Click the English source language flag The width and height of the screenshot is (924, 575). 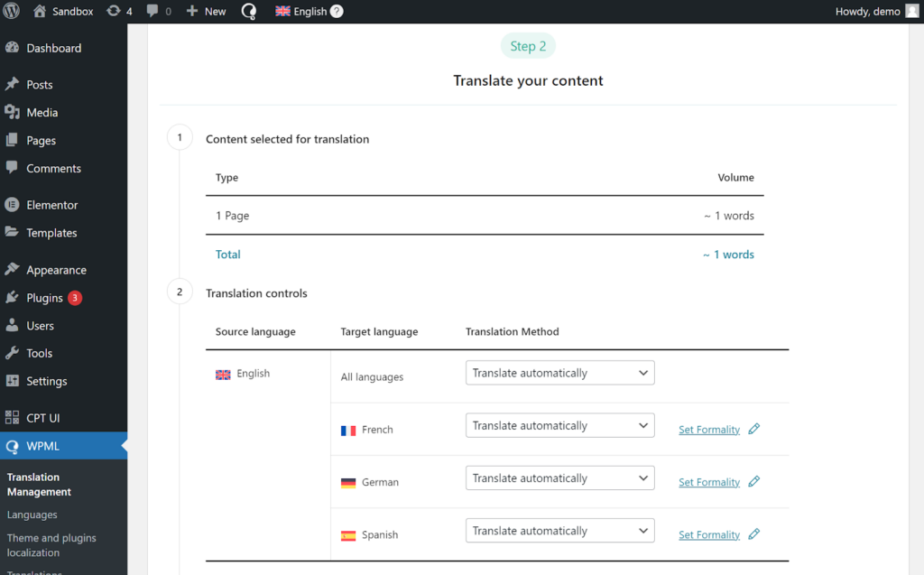point(223,375)
